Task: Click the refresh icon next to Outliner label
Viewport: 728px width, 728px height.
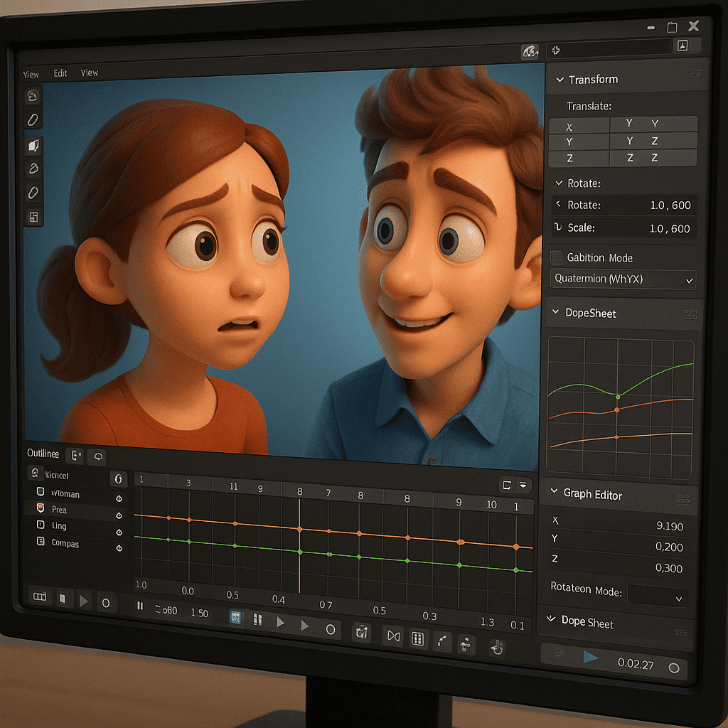Action: coord(98,457)
